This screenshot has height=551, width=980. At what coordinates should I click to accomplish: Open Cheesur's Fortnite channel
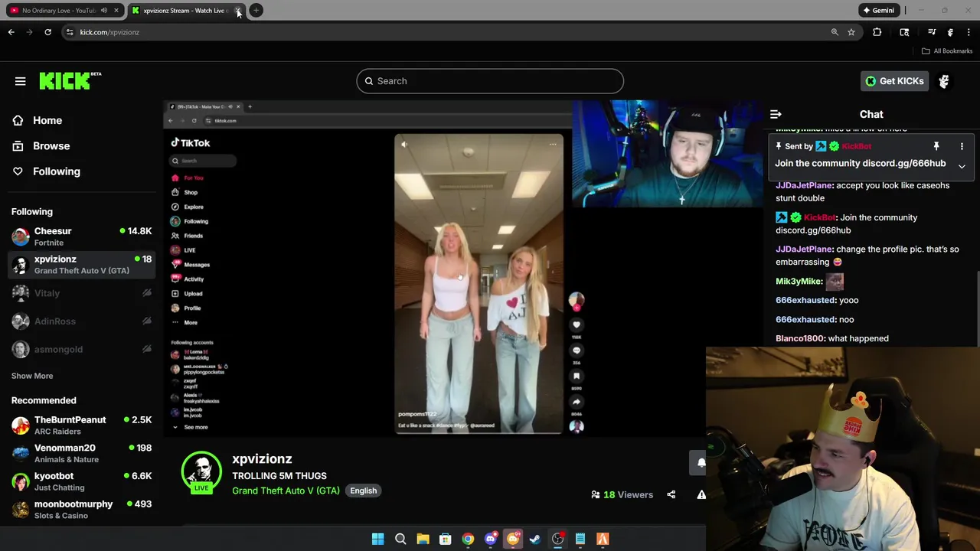click(81, 236)
